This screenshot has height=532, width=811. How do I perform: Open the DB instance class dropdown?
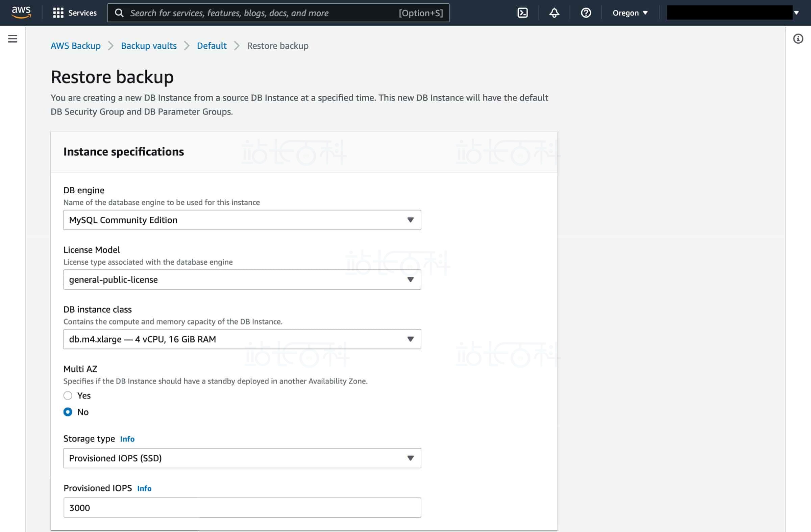click(x=242, y=339)
